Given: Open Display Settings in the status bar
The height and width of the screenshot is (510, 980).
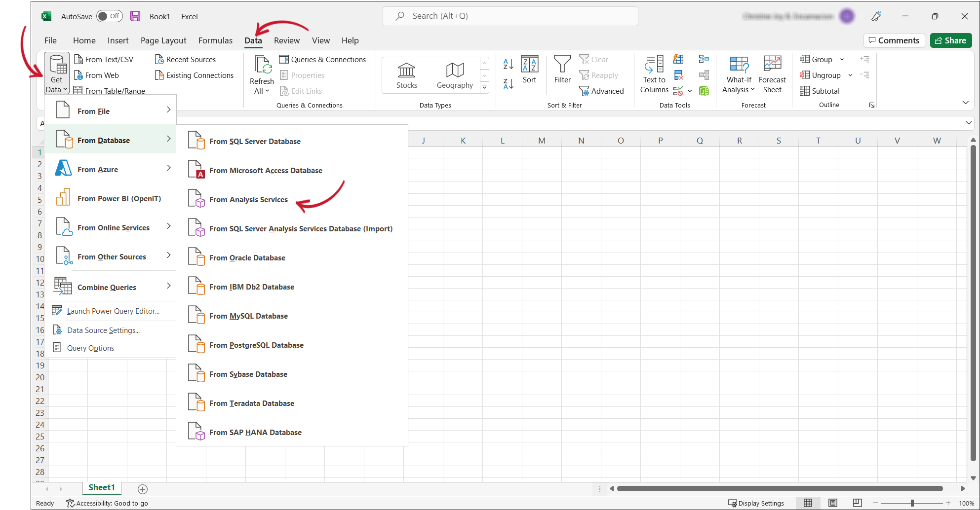Looking at the screenshot, I should [x=756, y=503].
